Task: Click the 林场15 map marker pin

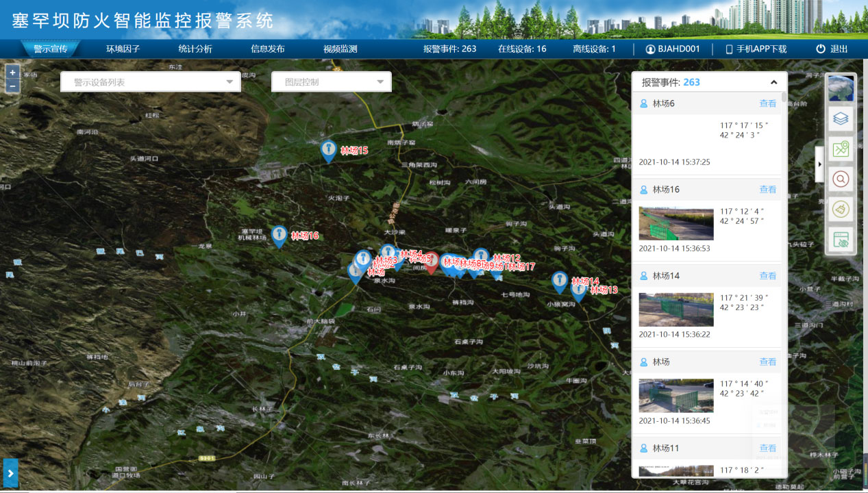Action: tap(329, 150)
